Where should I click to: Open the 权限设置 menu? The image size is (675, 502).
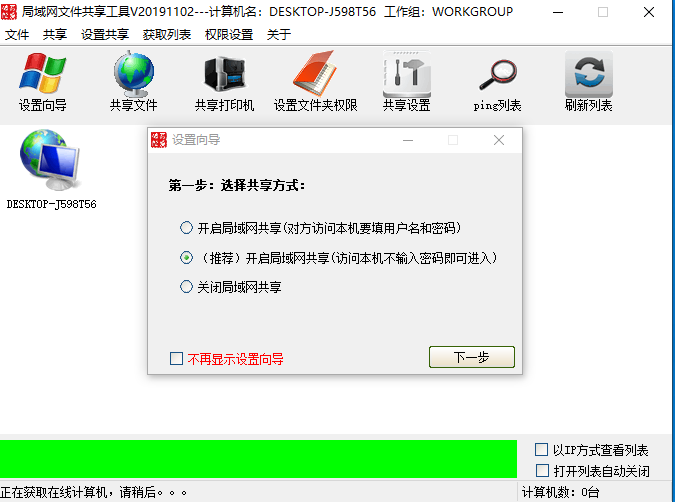[x=229, y=34]
